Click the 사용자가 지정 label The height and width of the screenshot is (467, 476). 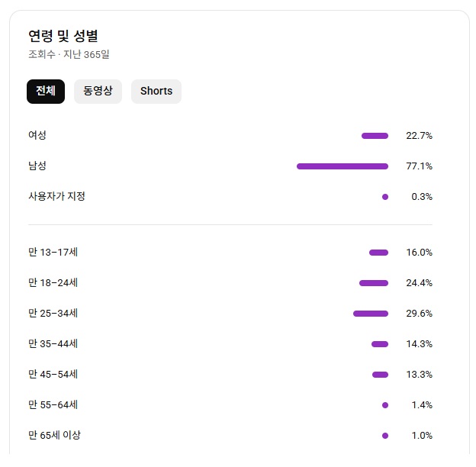56,197
